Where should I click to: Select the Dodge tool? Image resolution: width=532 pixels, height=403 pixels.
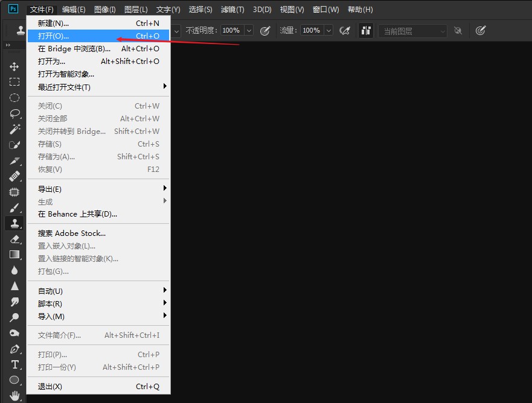click(x=14, y=317)
